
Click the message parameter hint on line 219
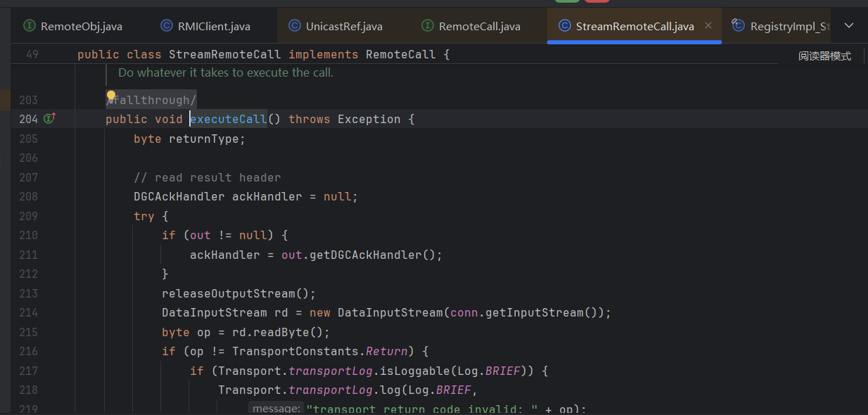coord(276,409)
